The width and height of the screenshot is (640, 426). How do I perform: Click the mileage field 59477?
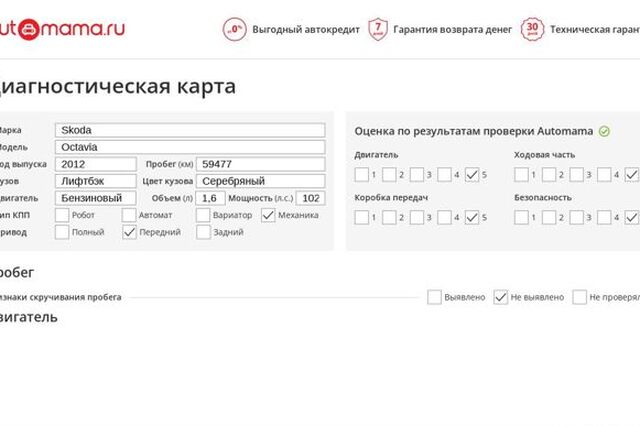(x=261, y=164)
